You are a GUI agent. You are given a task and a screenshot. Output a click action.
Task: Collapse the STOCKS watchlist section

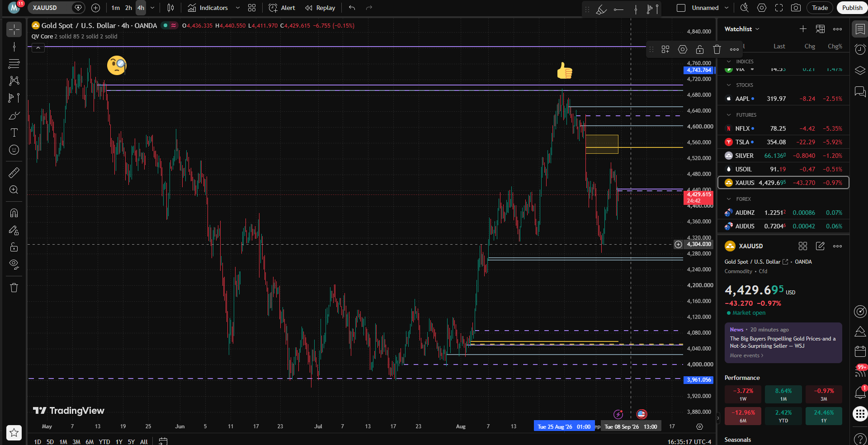(x=729, y=85)
